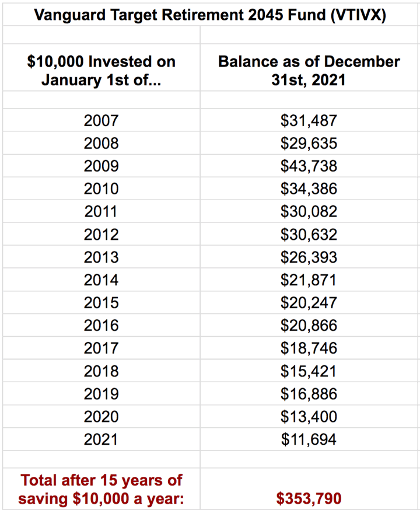Select the $18,746 balance cell
The height and width of the screenshot is (513, 420).
pyautogui.click(x=309, y=348)
